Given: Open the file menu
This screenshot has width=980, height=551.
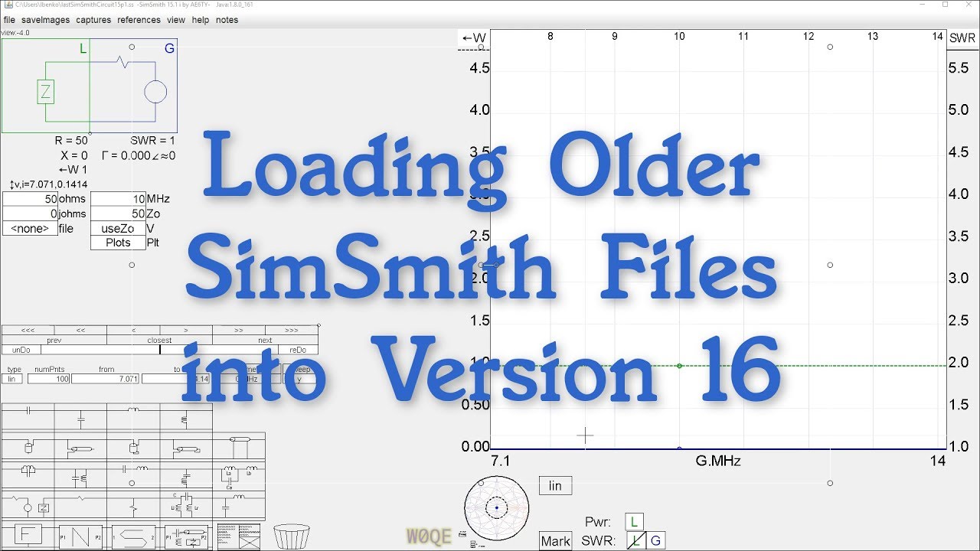Looking at the screenshot, I should (x=9, y=20).
